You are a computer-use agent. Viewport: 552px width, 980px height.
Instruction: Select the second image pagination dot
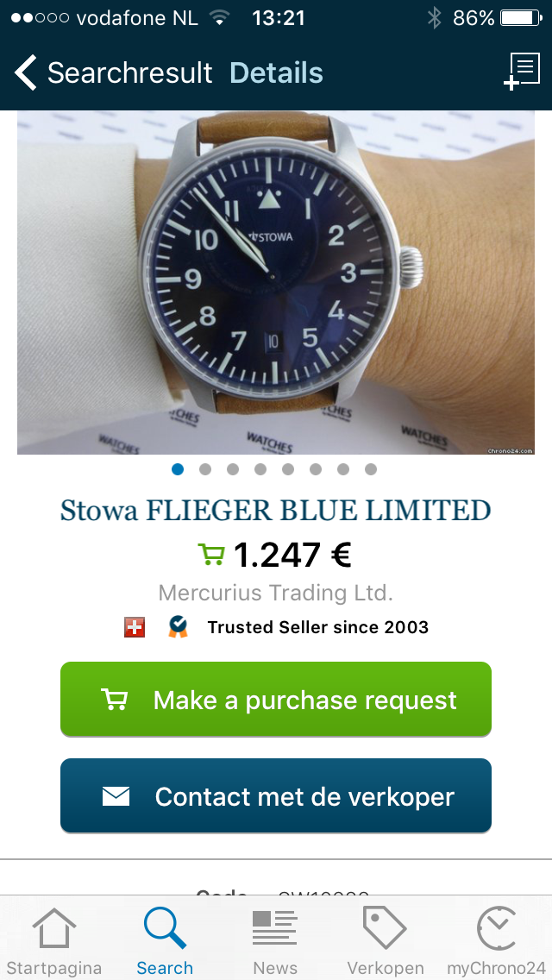pos(205,469)
